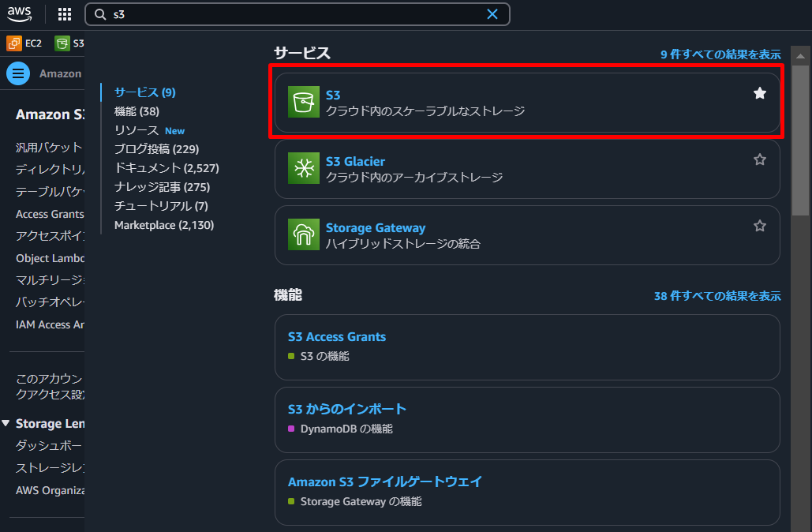Select the リソース New filter category
The width and height of the screenshot is (812, 532).
coord(149,130)
